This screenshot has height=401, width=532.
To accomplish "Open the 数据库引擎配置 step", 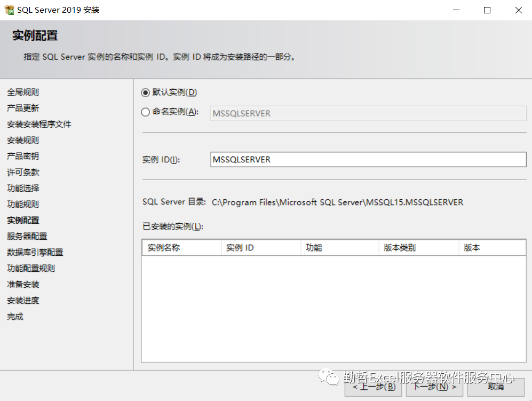I will (x=35, y=252).
